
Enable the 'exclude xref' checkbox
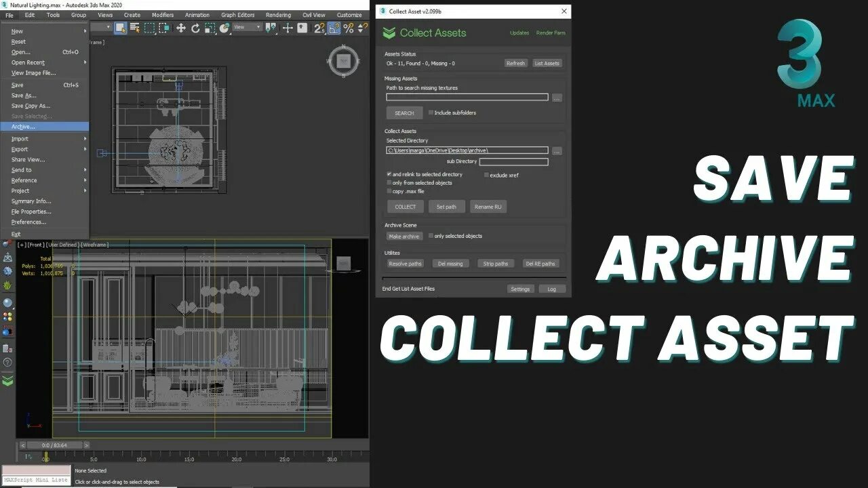(486, 175)
